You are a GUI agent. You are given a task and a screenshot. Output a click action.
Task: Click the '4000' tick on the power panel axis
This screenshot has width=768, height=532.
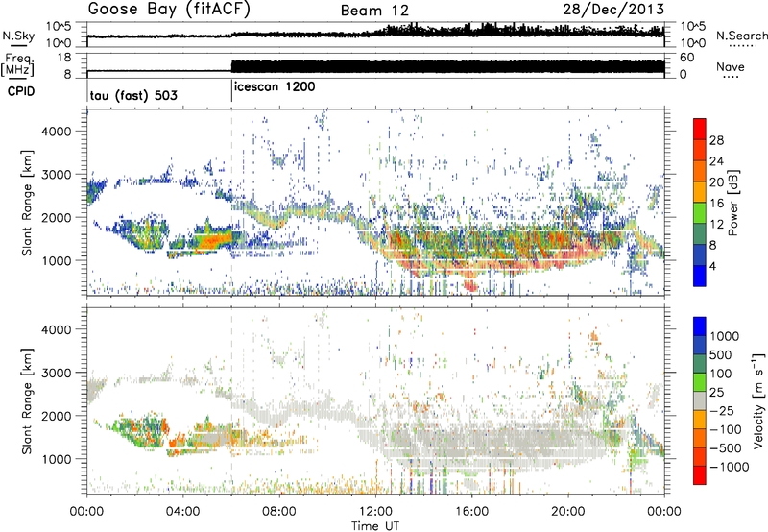click(58, 132)
